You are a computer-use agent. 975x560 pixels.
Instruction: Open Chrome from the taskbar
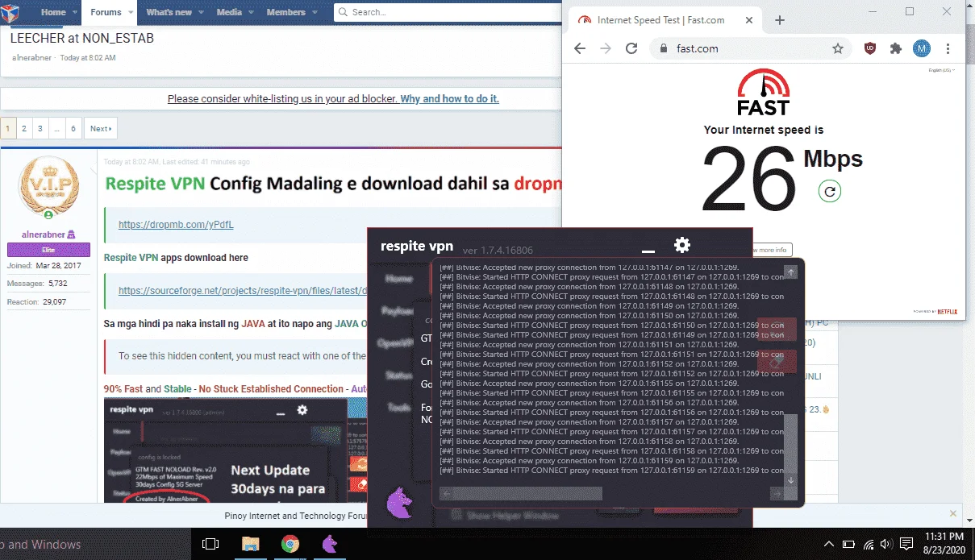[x=290, y=544]
